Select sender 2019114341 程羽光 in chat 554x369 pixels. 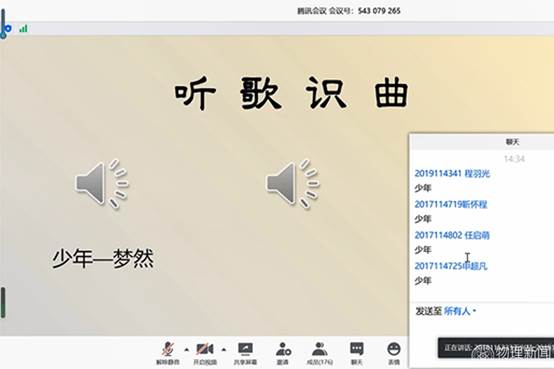(x=452, y=173)
